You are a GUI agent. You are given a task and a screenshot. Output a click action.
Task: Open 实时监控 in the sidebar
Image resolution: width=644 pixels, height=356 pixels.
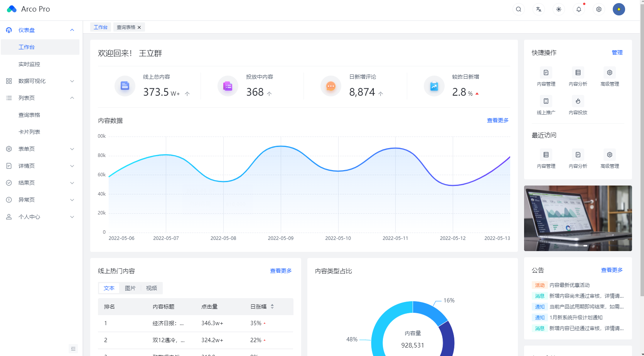40,64
